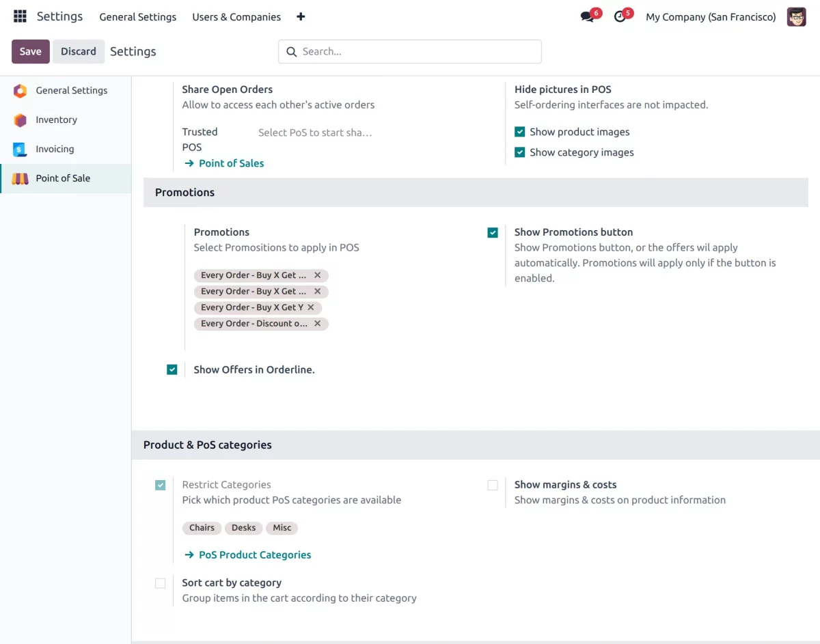Toggle Show Offers in Orderline checkbox

coord(172,369)
